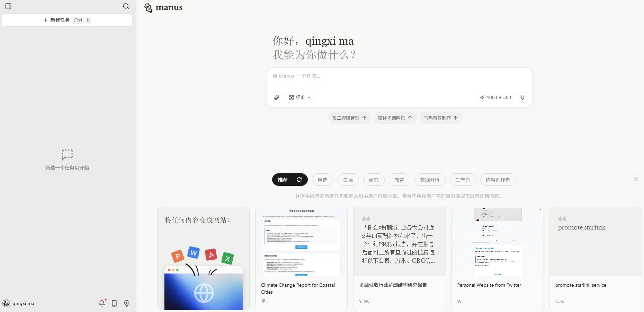Open the Personal Website from Twitter thumbnail
The width and height of the screenshot is (644, 312).
tap(498, 242)
